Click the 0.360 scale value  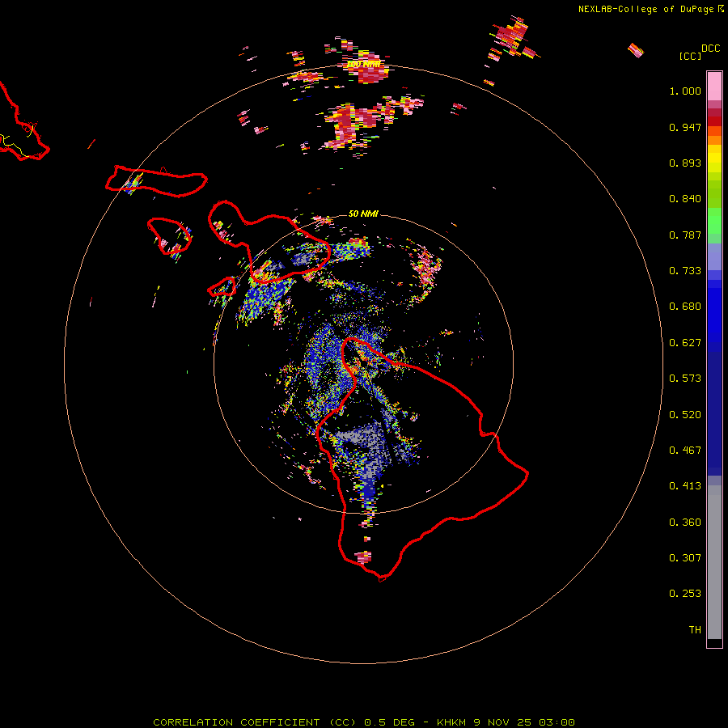(x=685, y=523)
